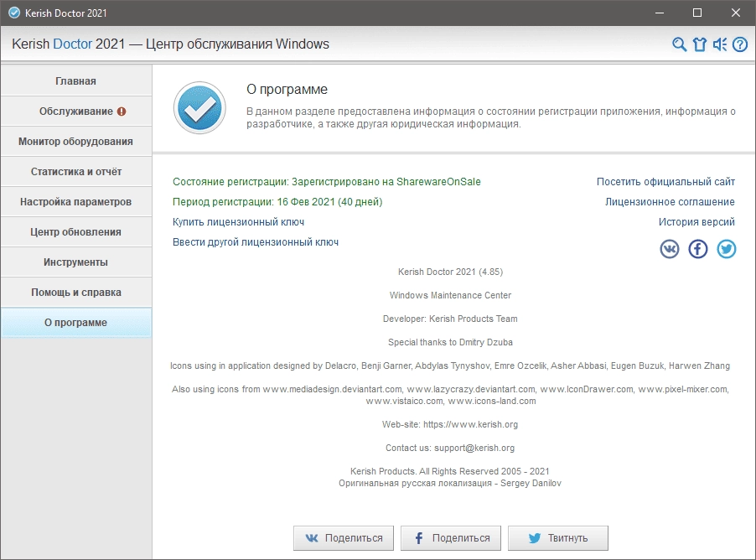Click the red alert icon beside Обслуживание

122,111
